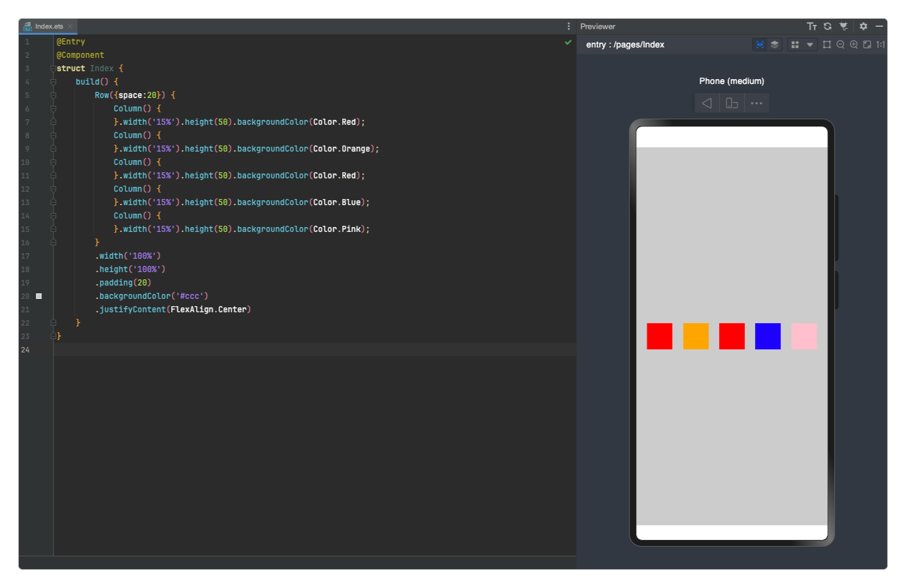The height and width of the screenshot is (588, 906).
Task: Collapse the Row fold marker on line 5
Action: [x=53, y=95]
